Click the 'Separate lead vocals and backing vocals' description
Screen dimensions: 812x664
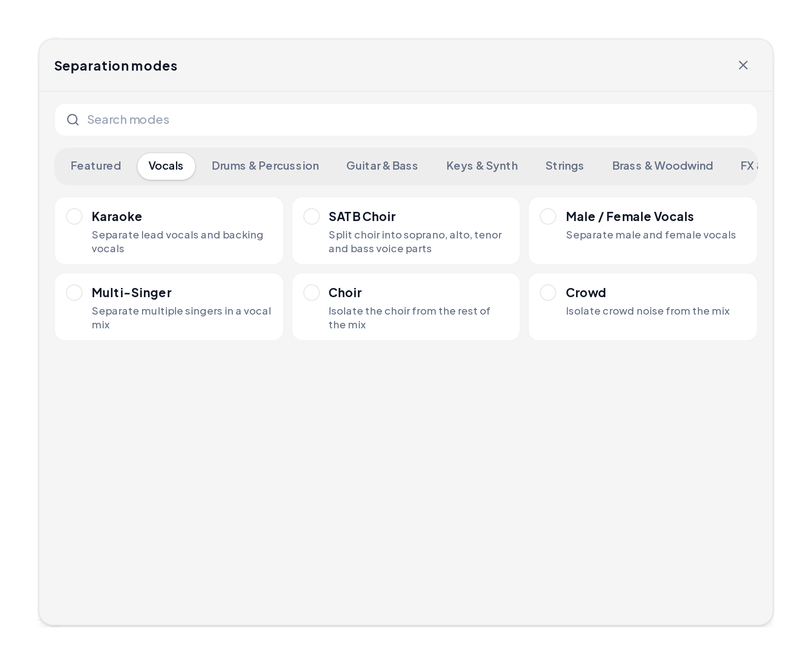tap(177, 242)
